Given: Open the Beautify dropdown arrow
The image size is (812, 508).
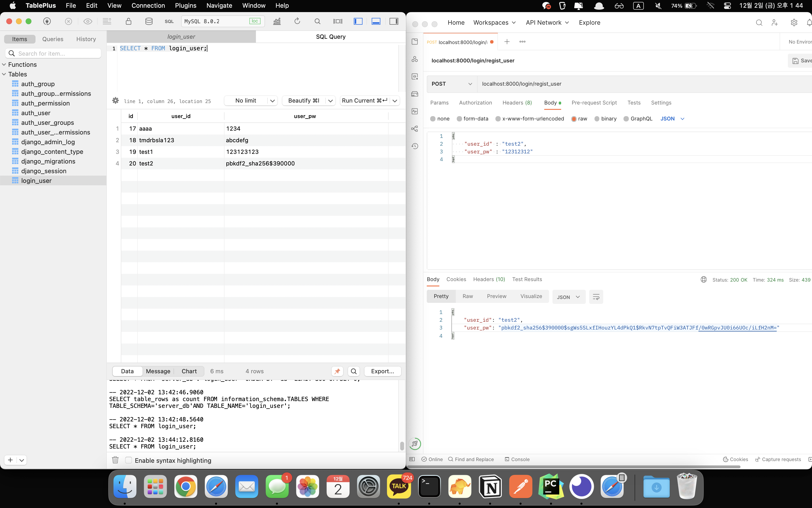Looking at the screenshot, I should click(x=331, y=100).
